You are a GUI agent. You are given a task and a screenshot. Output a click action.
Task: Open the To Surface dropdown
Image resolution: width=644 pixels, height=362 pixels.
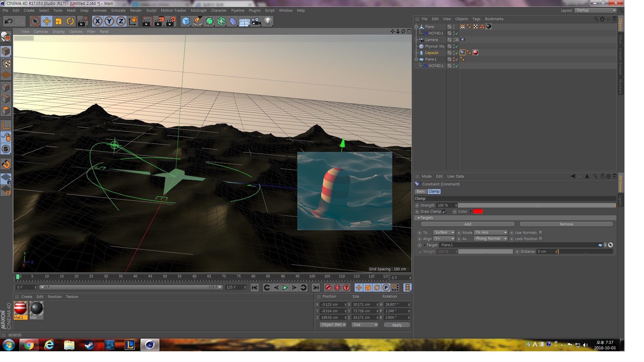coord(444,233)
